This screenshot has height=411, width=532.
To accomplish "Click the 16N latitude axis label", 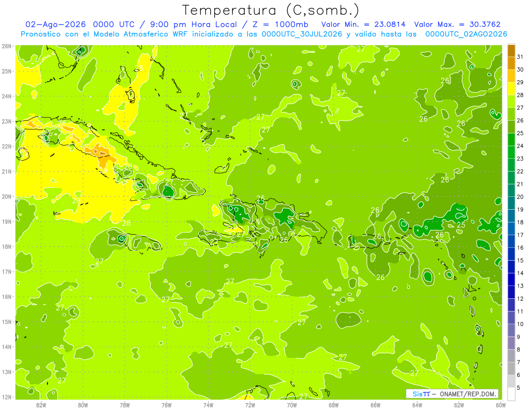I will tap(6, 297).
